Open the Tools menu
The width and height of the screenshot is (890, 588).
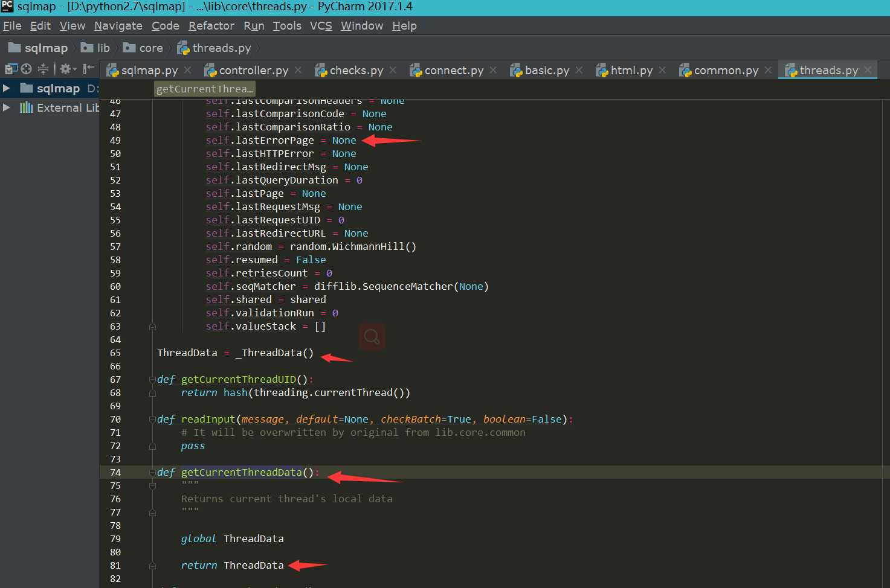point(287,26)
